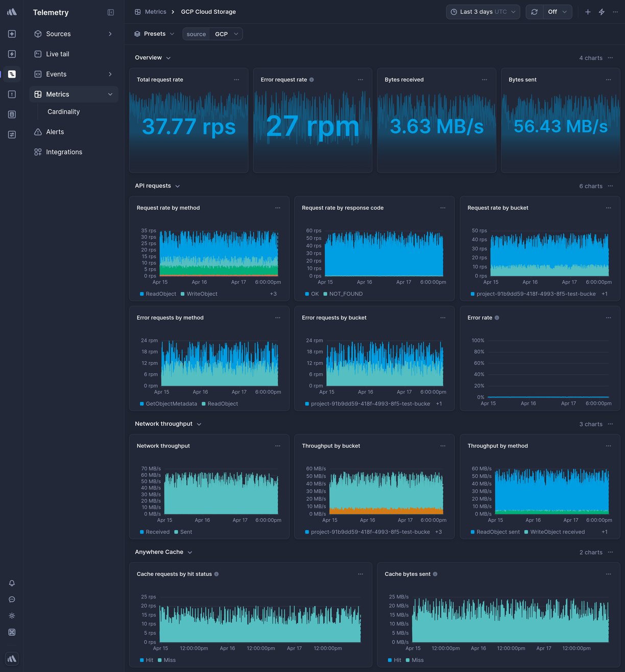Click the refresh icon near the time range
625x672 pixels.
pyautogui.click(x=534, y=11)
